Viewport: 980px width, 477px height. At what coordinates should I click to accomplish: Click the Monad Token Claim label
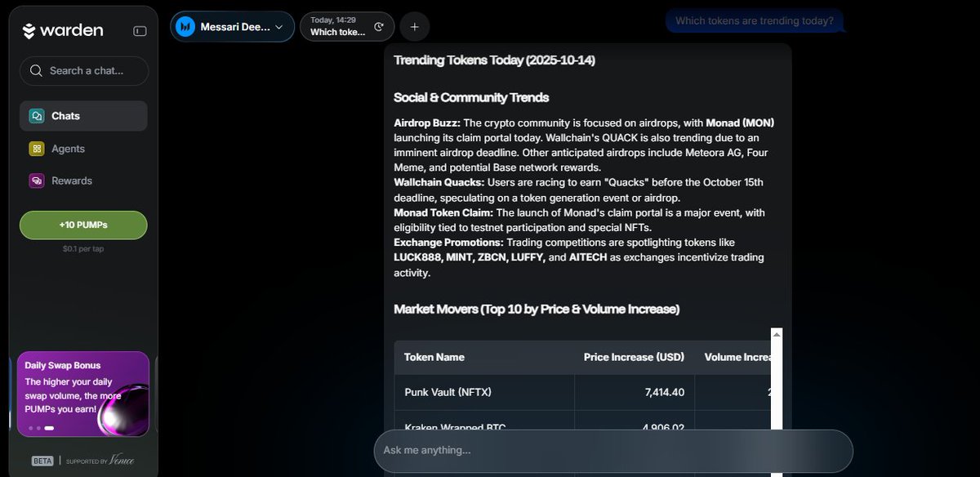(443, 212)
